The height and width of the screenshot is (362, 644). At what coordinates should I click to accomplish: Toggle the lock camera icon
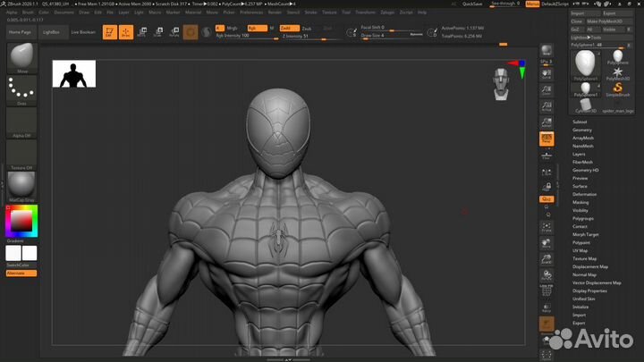(547, 187)
